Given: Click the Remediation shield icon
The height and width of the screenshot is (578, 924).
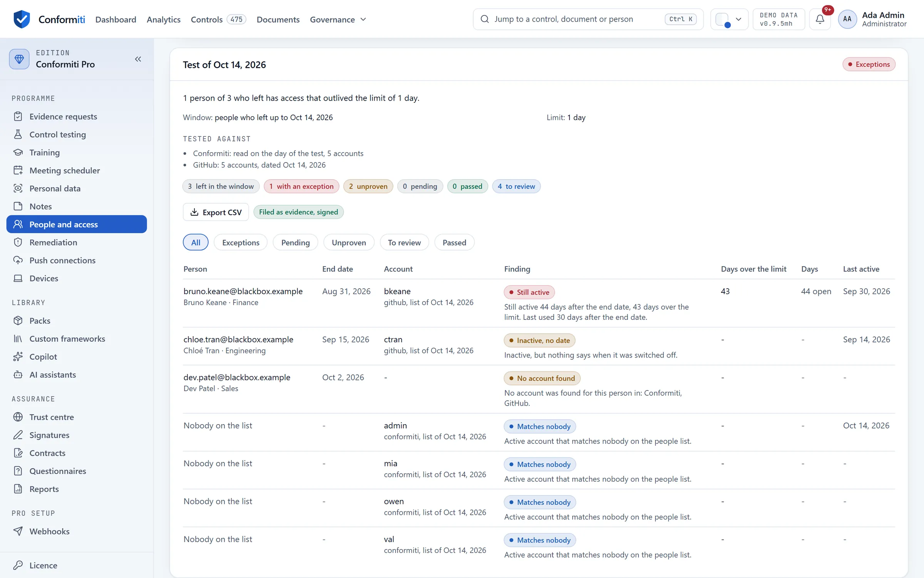Looking at the screenshot, I should pos(18,242).
